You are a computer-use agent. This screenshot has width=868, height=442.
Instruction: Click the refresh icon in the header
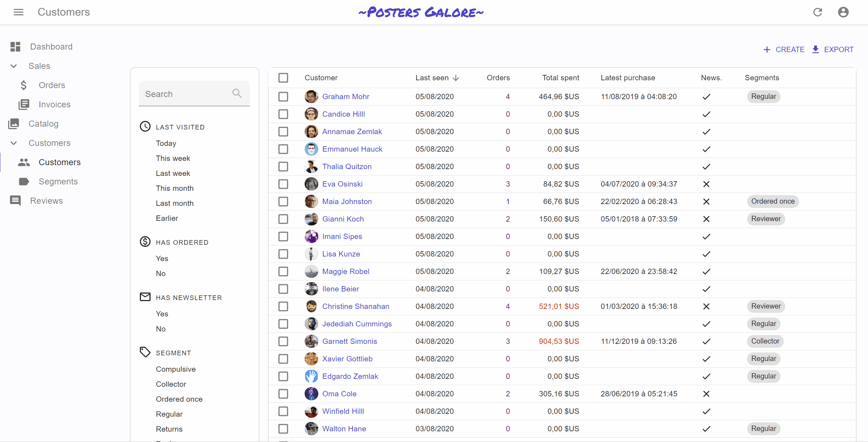click(x=817, y=12)
